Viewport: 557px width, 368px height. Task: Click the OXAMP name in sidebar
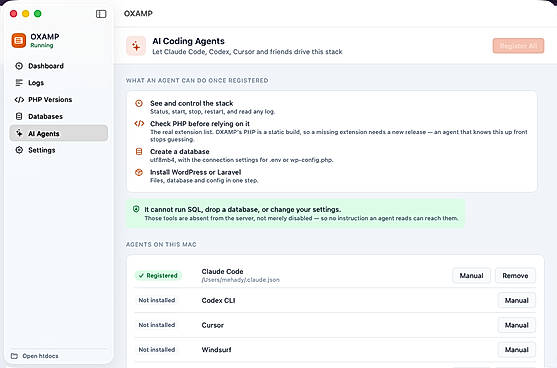pos(45,37)
